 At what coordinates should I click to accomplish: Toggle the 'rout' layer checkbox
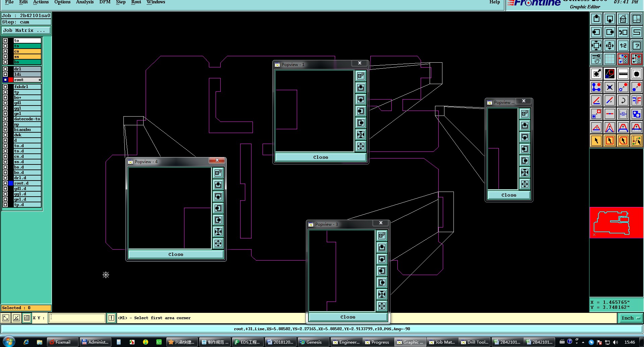(x=5, y=80)
